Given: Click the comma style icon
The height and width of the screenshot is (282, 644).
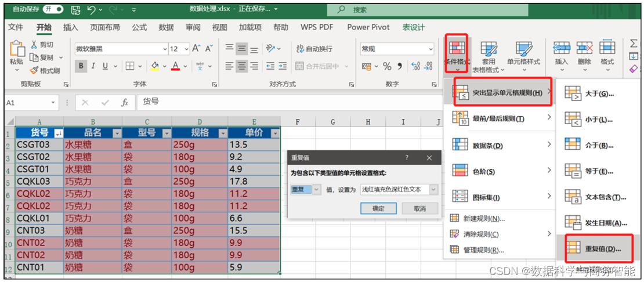Looking at the screenshot, I should point(399,66).
